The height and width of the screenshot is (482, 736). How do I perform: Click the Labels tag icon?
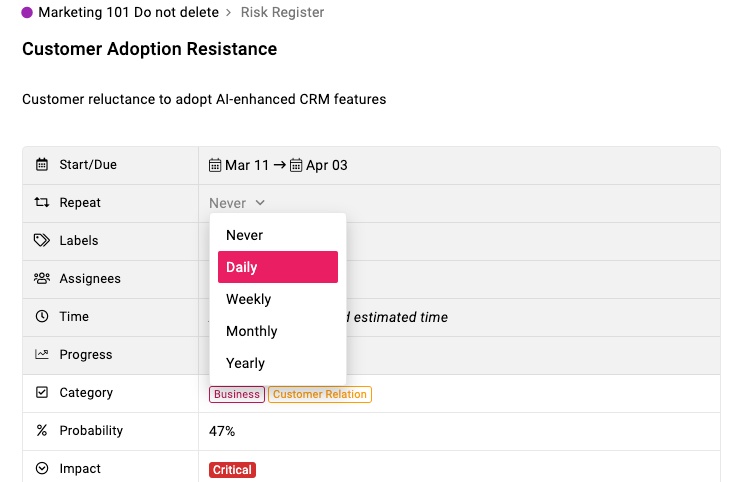(x=42, y=241)
